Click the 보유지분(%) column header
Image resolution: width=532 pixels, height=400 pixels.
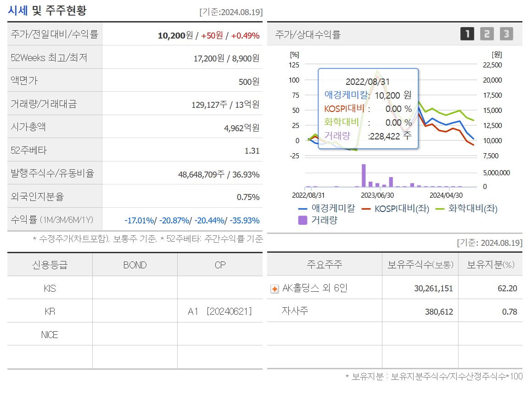tap(491, 264)
